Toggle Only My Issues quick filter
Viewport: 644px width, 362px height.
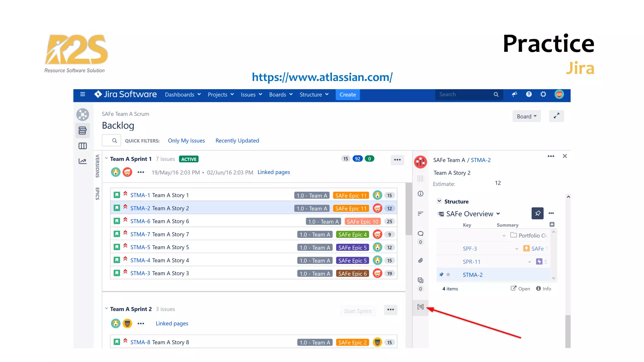tap(186, 140)
